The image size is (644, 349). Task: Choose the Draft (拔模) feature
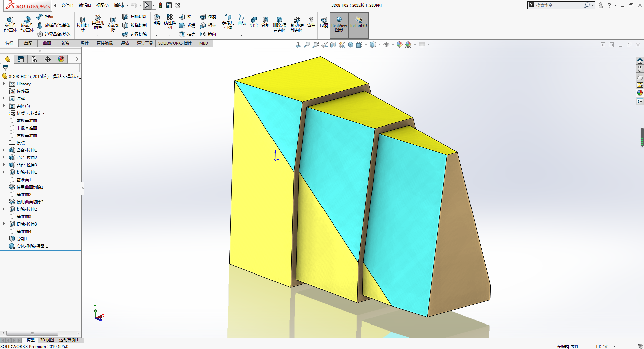pos(187,25)
